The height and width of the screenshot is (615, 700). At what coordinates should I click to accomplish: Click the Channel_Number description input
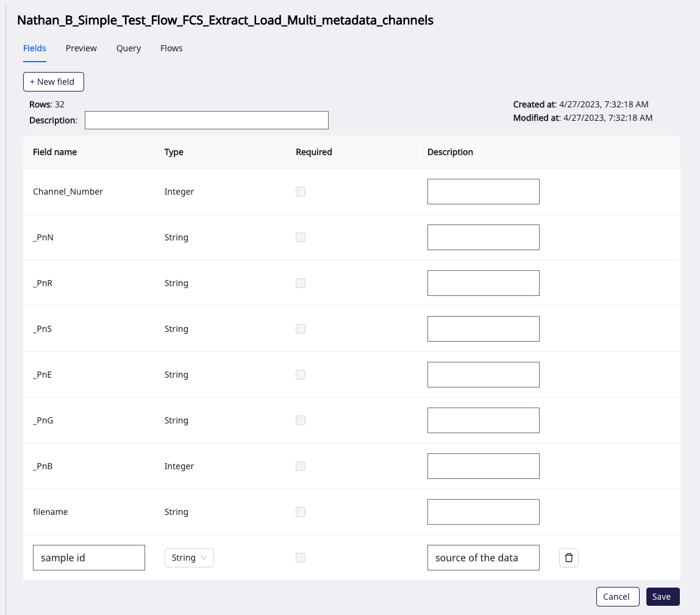(484, 192)
